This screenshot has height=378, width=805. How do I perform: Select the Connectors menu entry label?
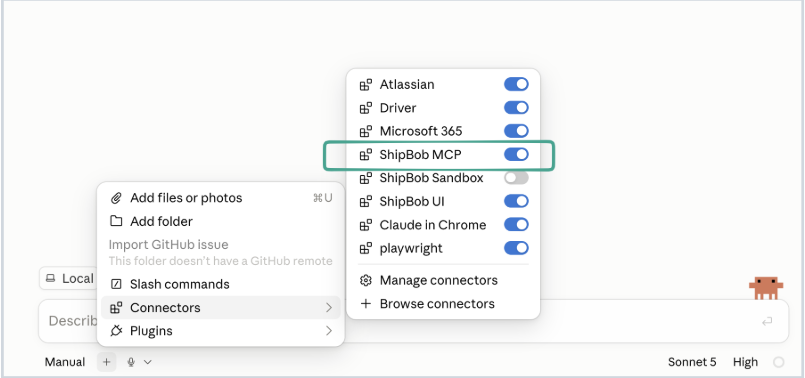point(165,308)
